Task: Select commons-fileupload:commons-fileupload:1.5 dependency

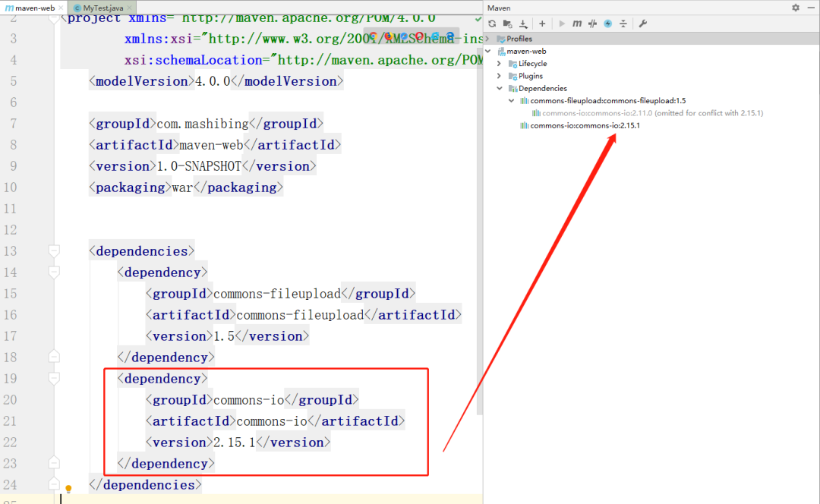Action: click(607, 101)
